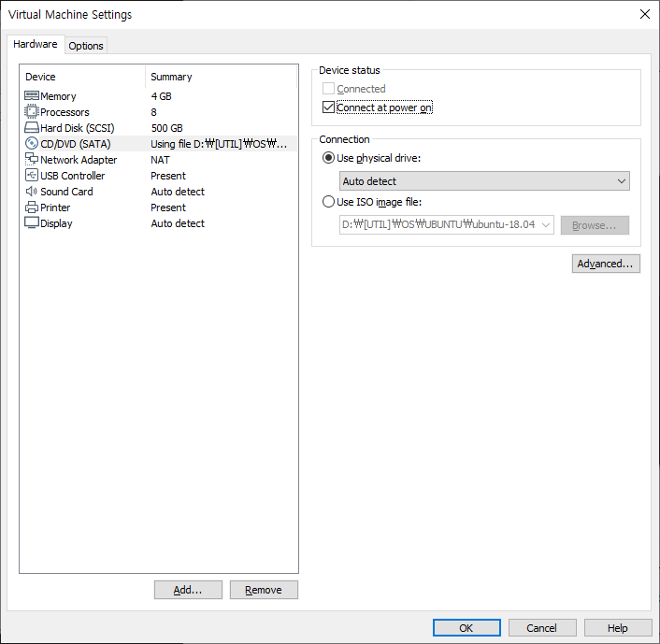This screenshot has width=660, height=644.
Task: Open Help for VM settings
Action: point(618,628)
